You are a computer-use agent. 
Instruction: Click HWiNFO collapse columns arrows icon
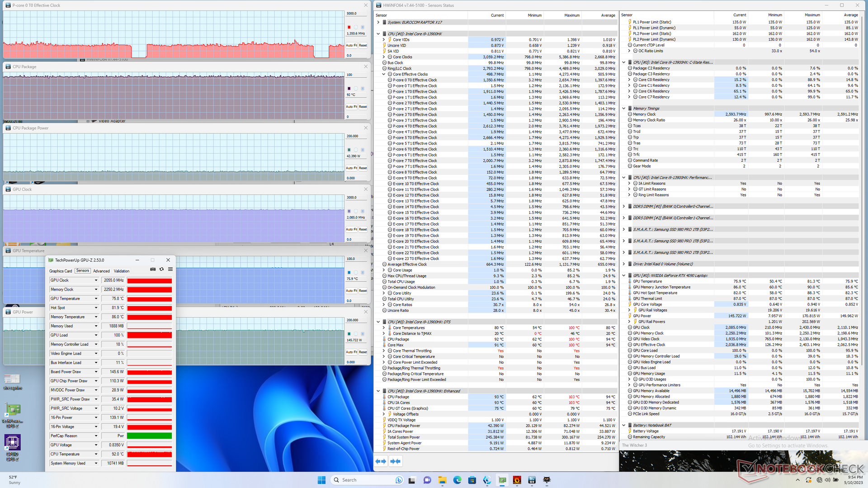click(396, 461)
